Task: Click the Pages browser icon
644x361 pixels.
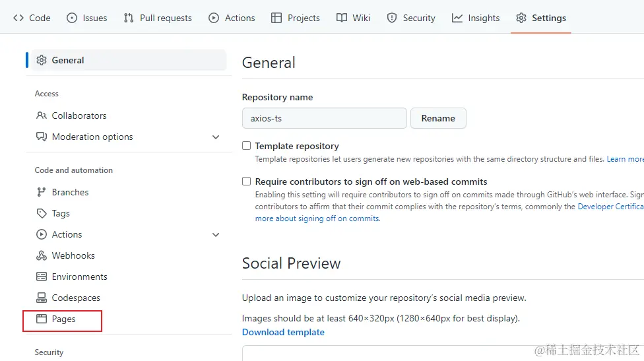Action: pyautogui.click(x=42, y=319)
